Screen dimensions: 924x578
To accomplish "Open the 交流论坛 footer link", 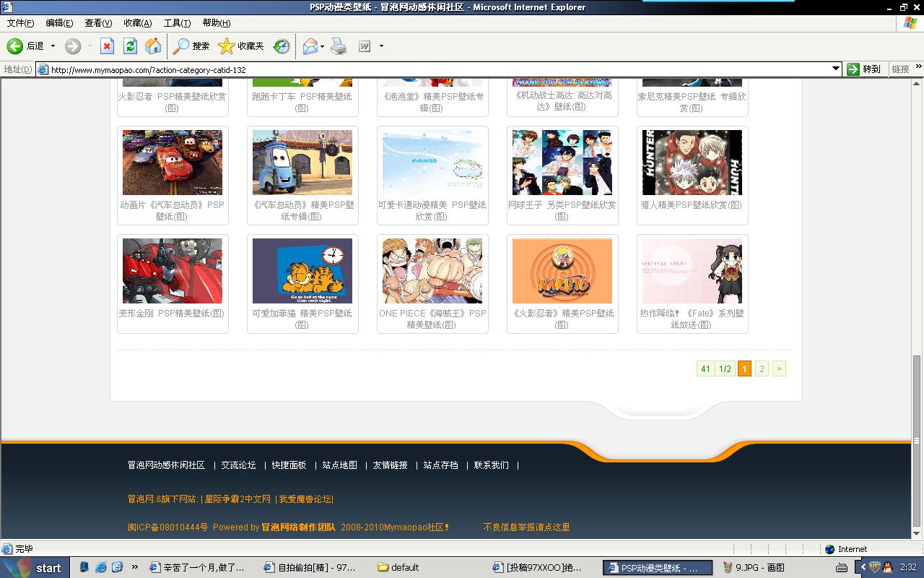I will click(239, 465).
